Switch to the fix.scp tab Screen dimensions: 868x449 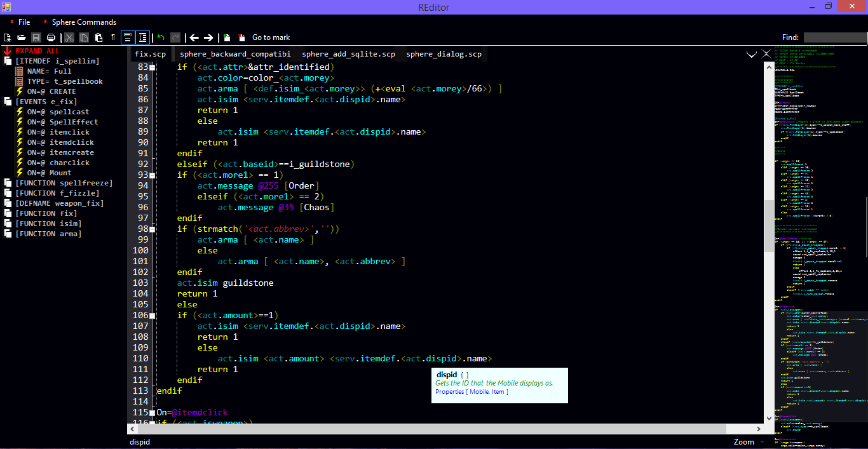point(151,54)
